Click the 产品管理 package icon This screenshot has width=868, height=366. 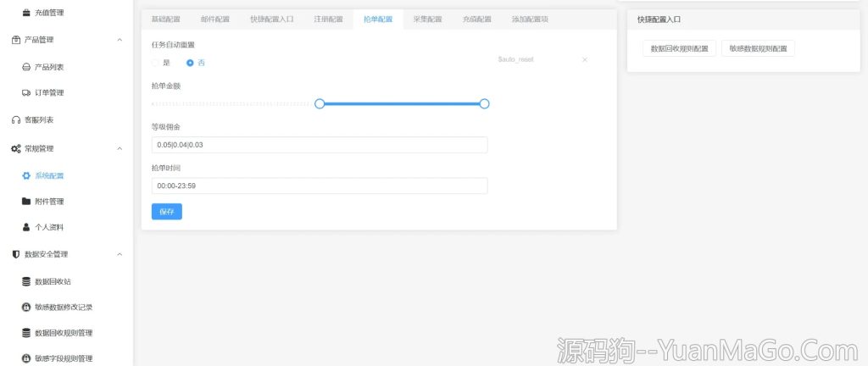pos(16,40)
